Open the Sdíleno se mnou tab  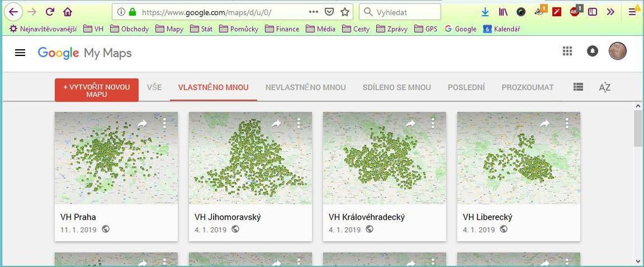click(397, 88)
